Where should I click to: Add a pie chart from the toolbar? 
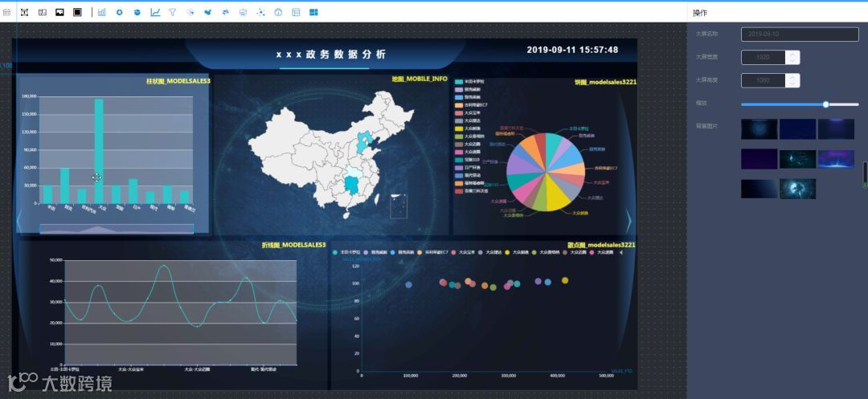pos(137,12)
